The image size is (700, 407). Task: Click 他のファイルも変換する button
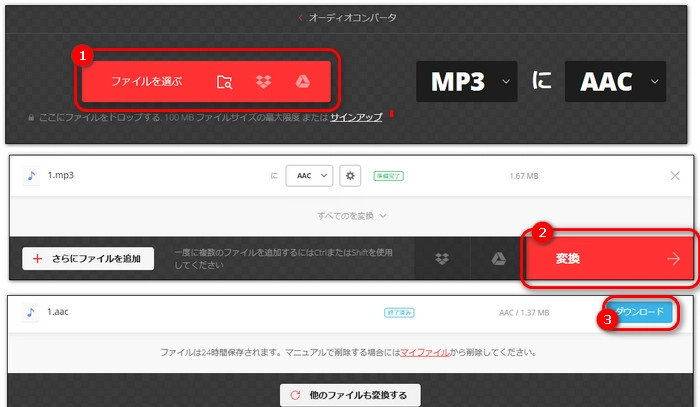(350, 395)
